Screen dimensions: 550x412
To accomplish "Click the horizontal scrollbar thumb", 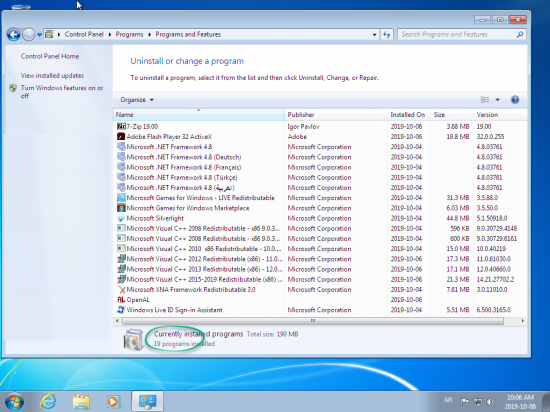I will [x=313, y=321].
